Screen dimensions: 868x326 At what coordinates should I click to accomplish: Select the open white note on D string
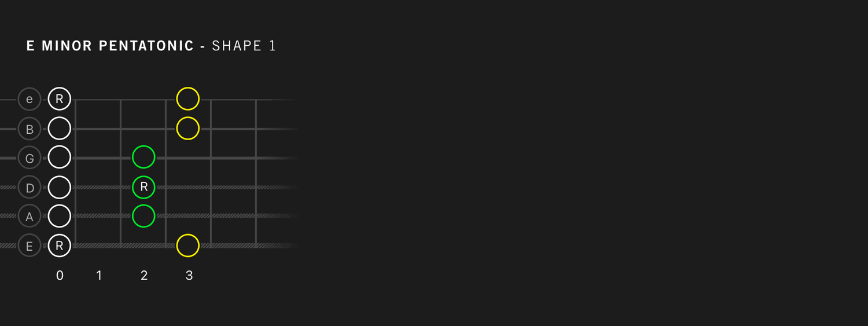[59, 187]
